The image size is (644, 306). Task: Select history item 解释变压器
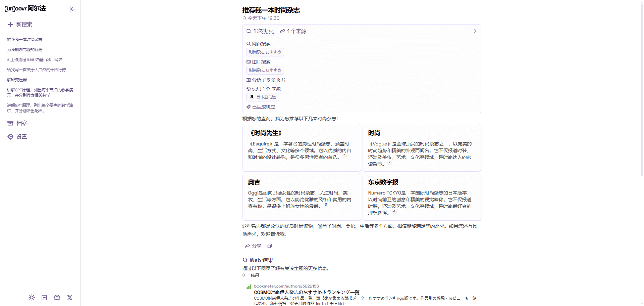(17, 80)
